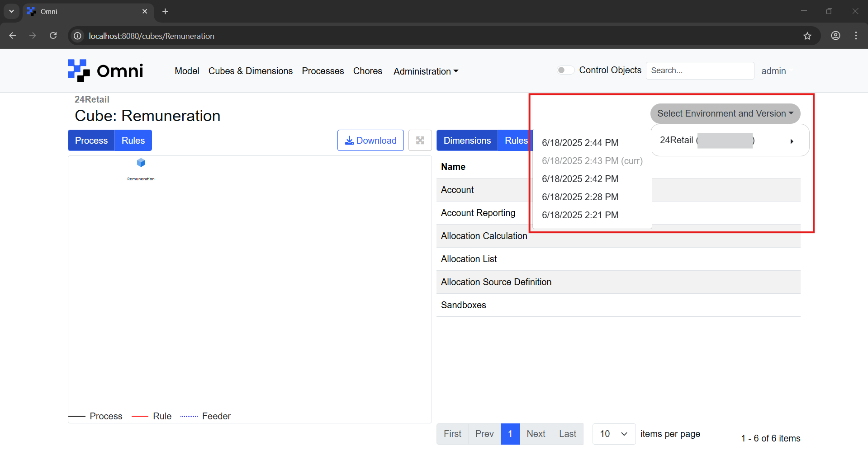Close the Omni browser tab

click(145, 11)
